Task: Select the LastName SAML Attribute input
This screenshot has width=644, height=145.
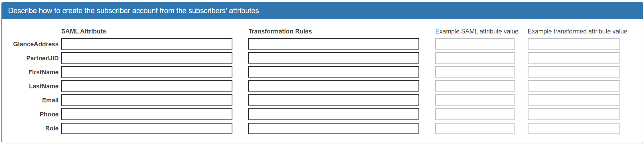Action: (x=147, y=86)
